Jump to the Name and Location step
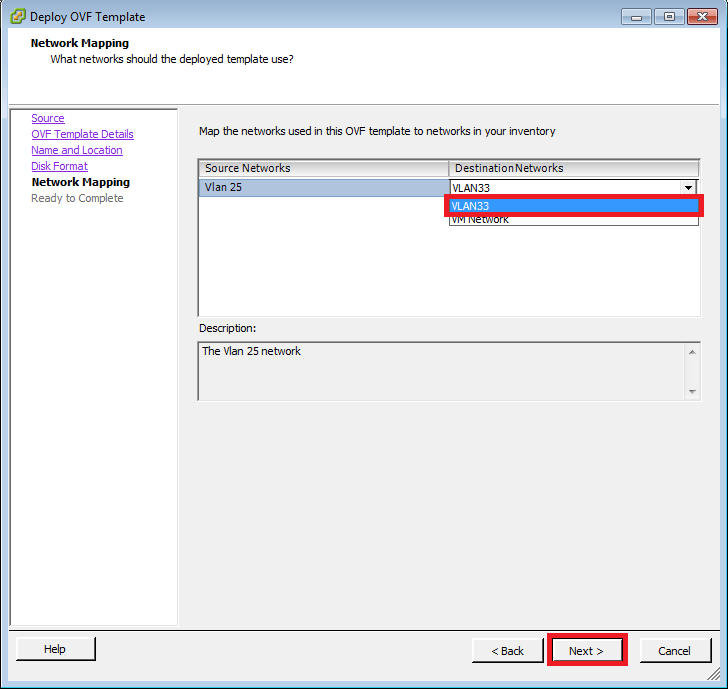Image resolution: width=728 pixels, height=689 pixels. coord(77,150)
